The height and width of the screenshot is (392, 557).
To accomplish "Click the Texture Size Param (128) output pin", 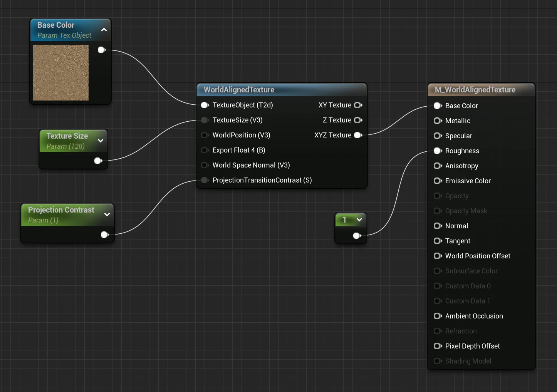I will (98, 161).
